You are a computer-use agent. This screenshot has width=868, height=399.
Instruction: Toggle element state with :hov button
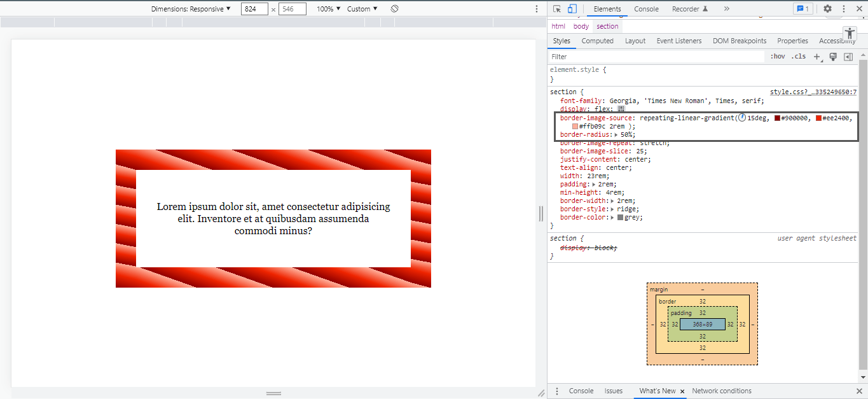778,57
